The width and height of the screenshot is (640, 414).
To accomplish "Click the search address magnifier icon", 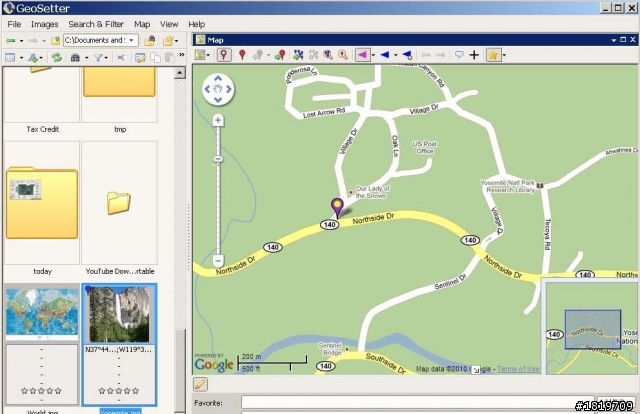I will tap(328, 55).
